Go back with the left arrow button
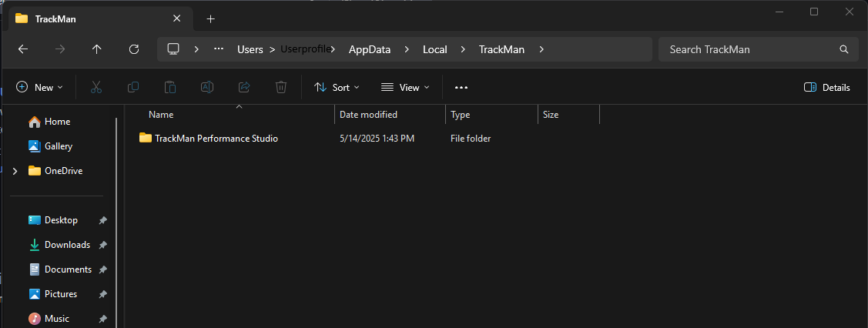 pos(22,49)
